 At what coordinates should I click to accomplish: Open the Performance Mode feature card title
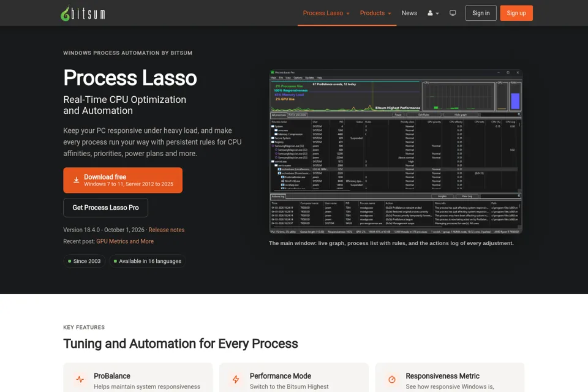pyautogui.click(x=280, y=376)
